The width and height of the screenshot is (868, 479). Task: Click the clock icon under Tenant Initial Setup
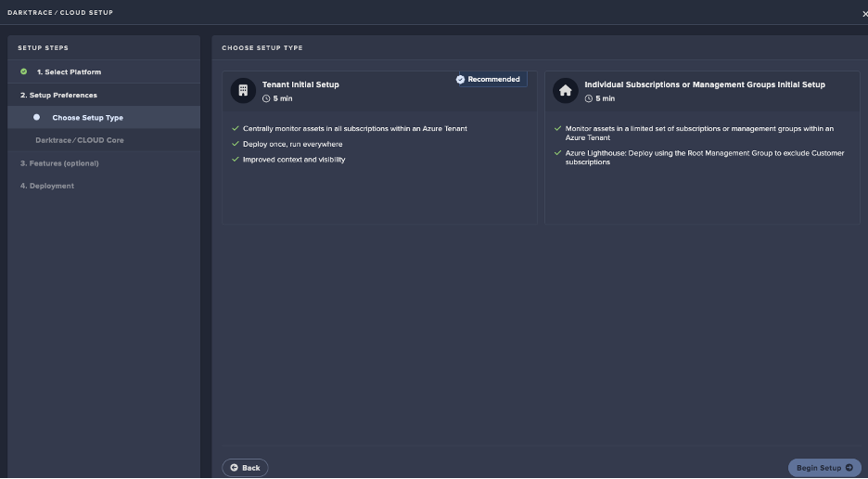(x=266, y=98)
